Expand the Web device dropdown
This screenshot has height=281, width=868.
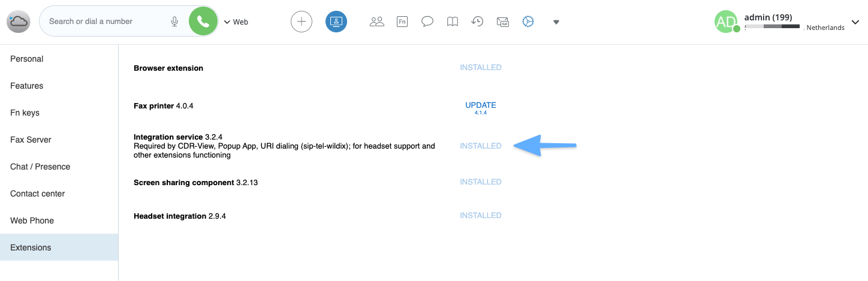pos(236,22)
